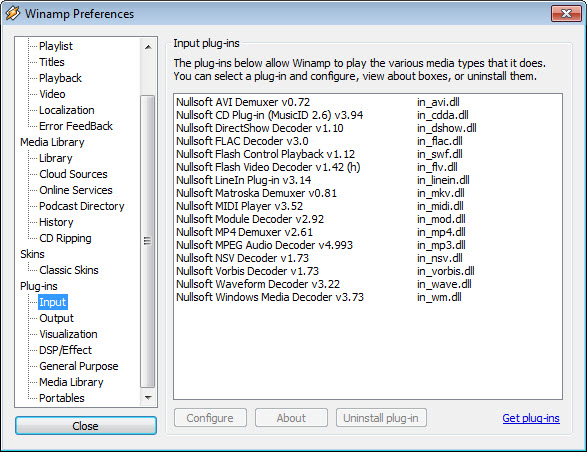Open General Purpose plug-ins
This screenshot has height=452, width=587.
coord(79,366)
